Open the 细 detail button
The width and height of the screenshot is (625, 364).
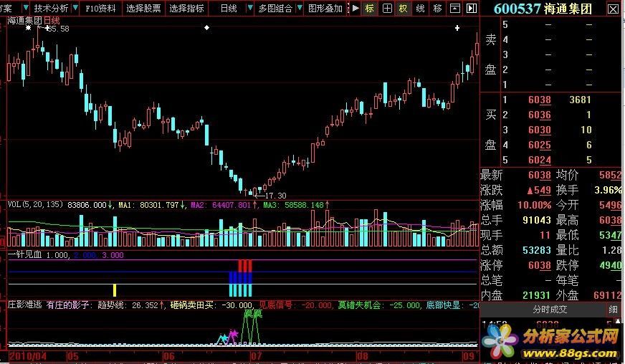click(x=613, y=310)
